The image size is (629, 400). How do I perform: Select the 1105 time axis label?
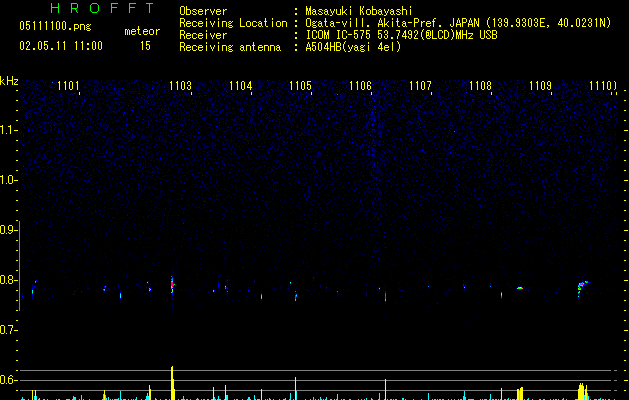300,86
